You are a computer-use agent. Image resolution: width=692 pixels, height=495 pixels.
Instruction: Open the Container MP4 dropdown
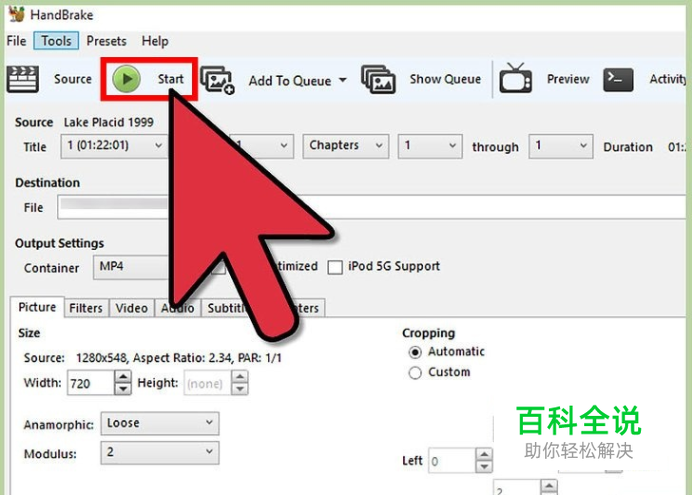[131, 267]
